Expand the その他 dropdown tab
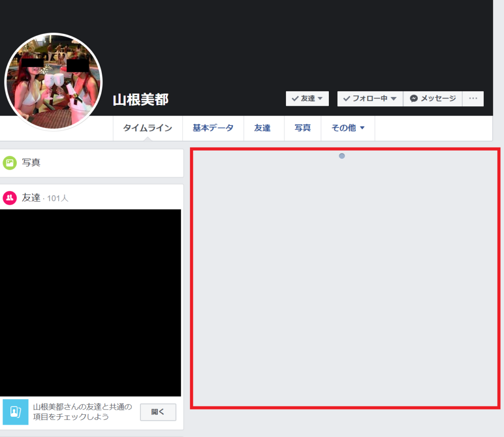 347,128
